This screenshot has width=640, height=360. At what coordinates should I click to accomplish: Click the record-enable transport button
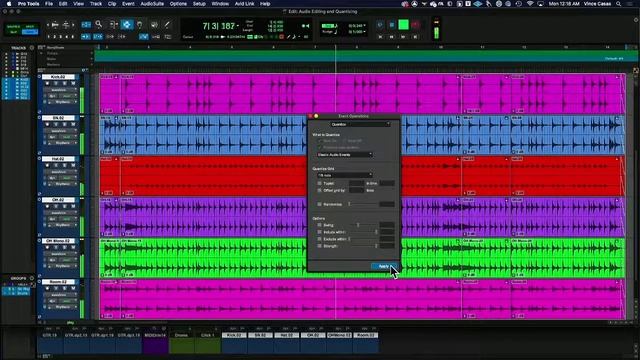tap(416, 25)
